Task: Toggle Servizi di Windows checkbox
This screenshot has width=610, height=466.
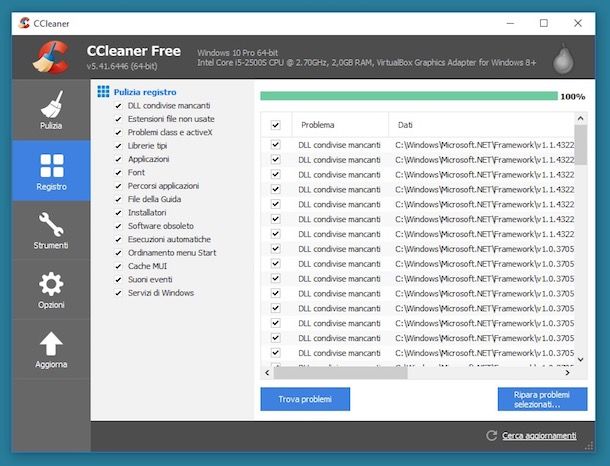Action: (x=118, y=293)
